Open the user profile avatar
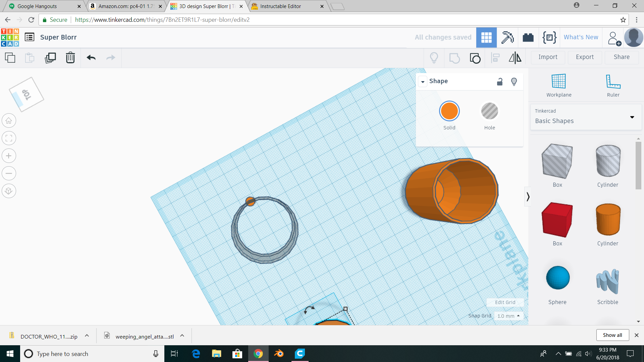The height and width of the screenshot is (362, 644). [x=633, y=37]
